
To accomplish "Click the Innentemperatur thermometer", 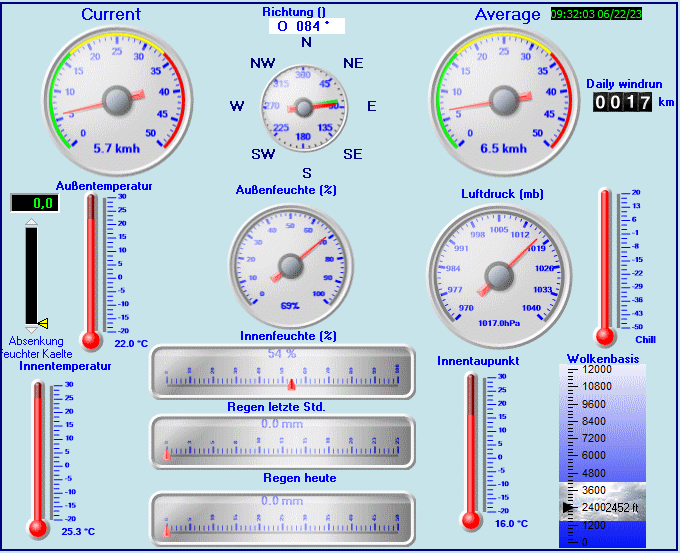I will coord(52,460).
